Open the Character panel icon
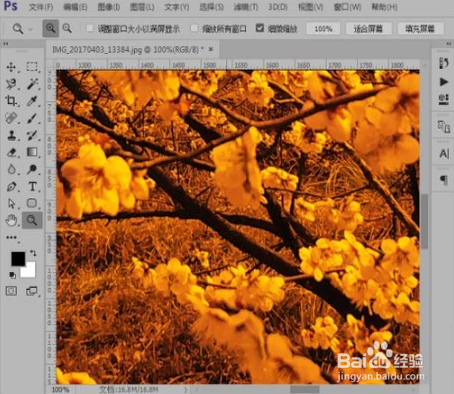Screen dimensions: 454x394 pyautogui.click(x=444, y=153)
